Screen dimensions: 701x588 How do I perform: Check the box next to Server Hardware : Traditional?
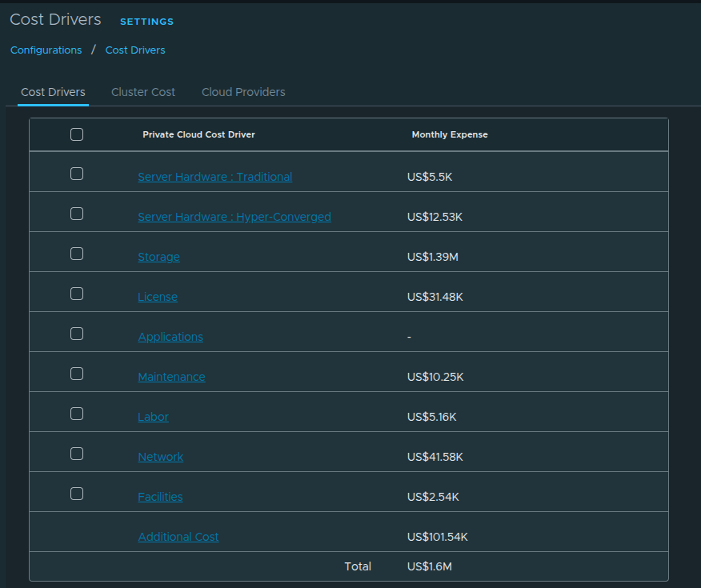pos(76,173)
